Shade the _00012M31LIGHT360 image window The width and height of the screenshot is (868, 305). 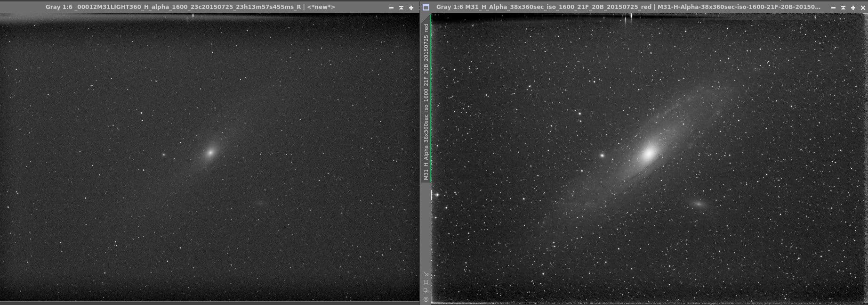pyautogui.click(x=401, y=8)
